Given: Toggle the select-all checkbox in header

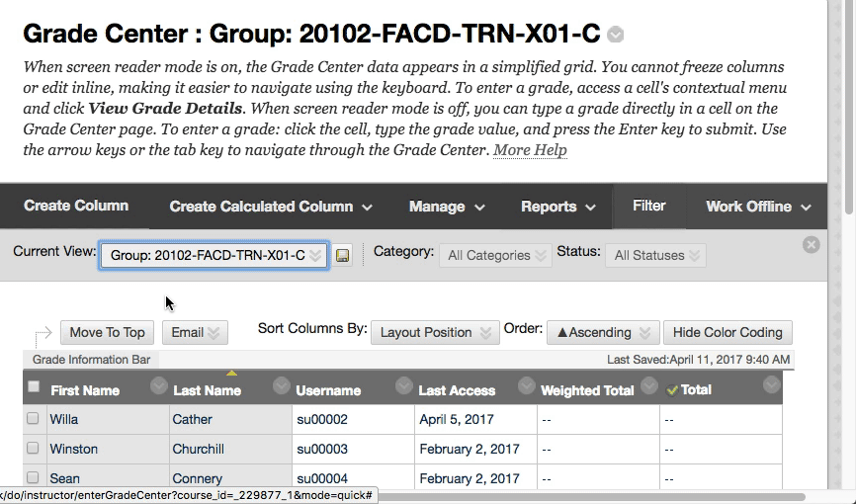Looking at the screenshot, I should (x=34, y=387).
